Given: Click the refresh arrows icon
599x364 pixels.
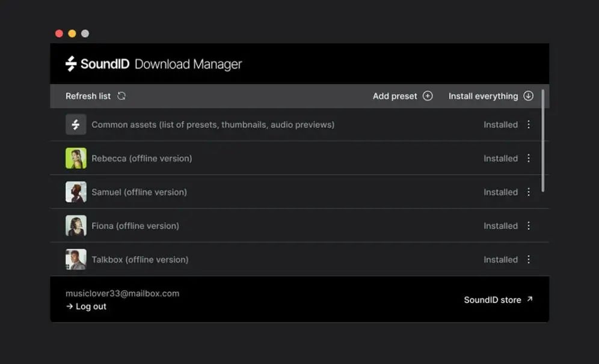Looking at the screenshot, I should click(x=121, y=96).
